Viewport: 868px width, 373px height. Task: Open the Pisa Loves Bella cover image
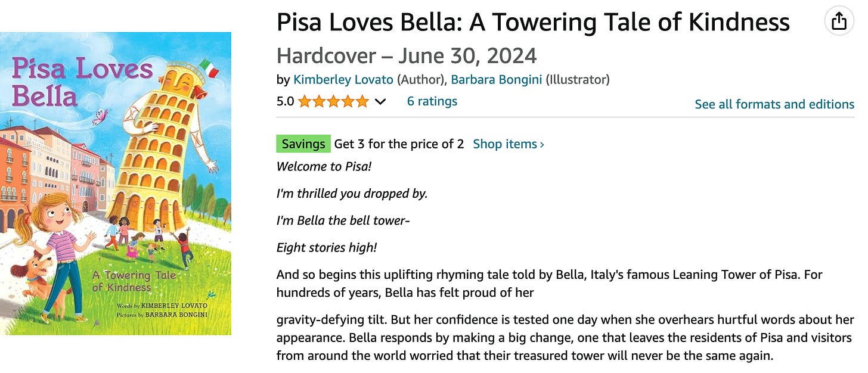116,184
